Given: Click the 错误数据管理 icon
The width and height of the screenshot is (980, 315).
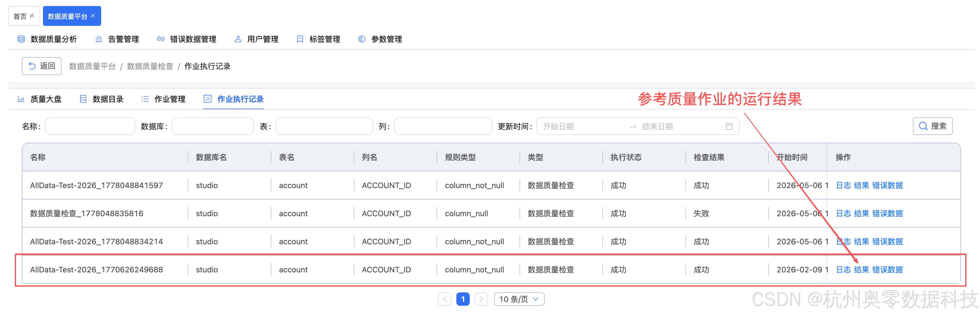Looking at the screenshot, I should point(161,39).
